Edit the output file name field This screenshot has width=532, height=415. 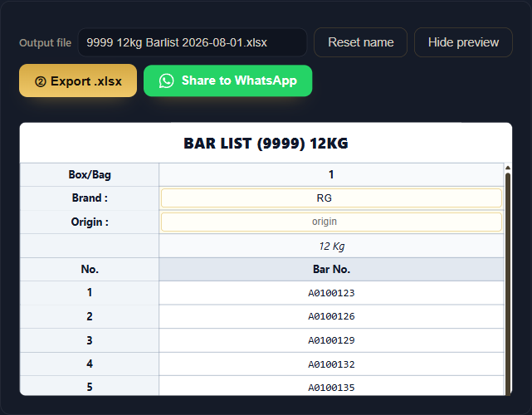click(x=193, y=42)
